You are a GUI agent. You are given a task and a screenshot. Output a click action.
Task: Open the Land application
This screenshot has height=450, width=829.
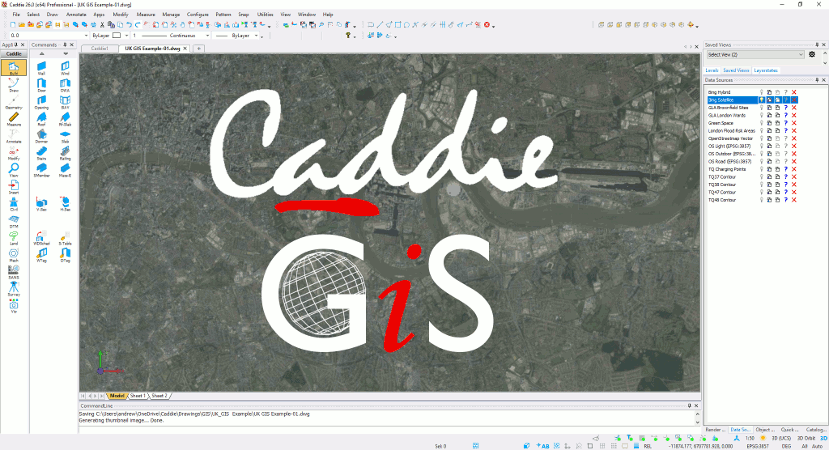(14, 238)
